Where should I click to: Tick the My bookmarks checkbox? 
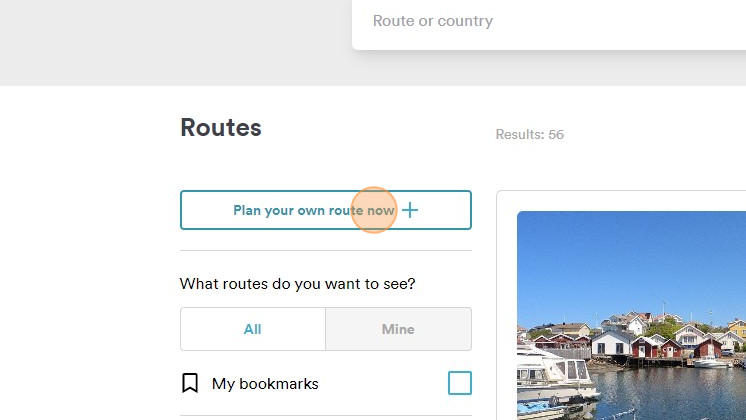click(459, 383)
